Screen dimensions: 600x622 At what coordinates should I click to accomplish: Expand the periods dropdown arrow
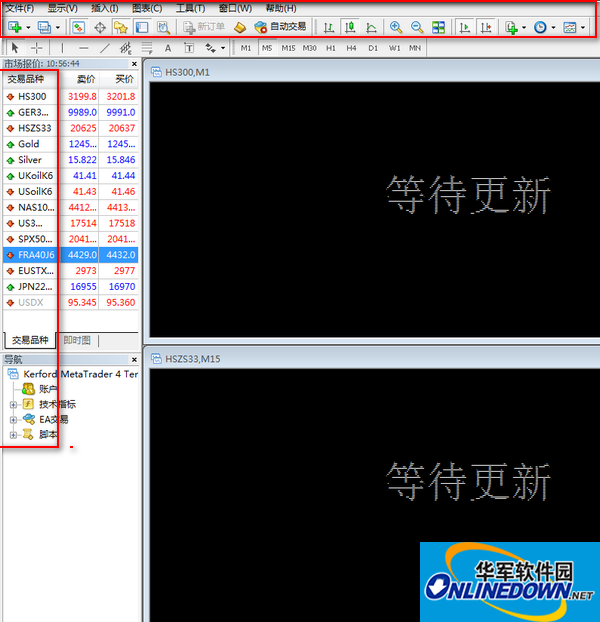pos(553,27)
